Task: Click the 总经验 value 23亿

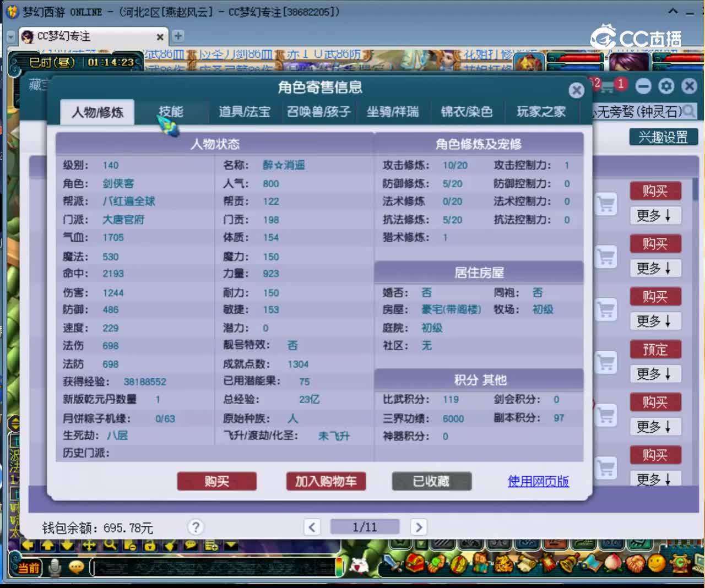Action: (x=310, y=399)
